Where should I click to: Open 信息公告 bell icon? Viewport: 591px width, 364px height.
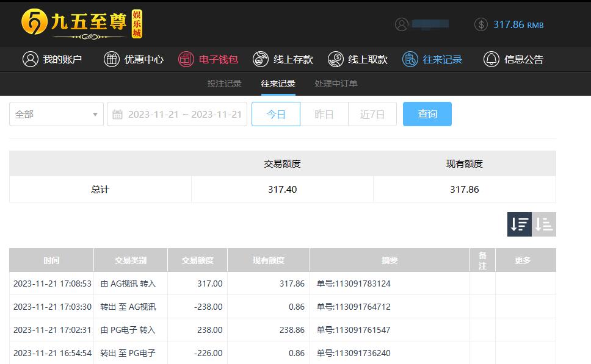point(491,59)
